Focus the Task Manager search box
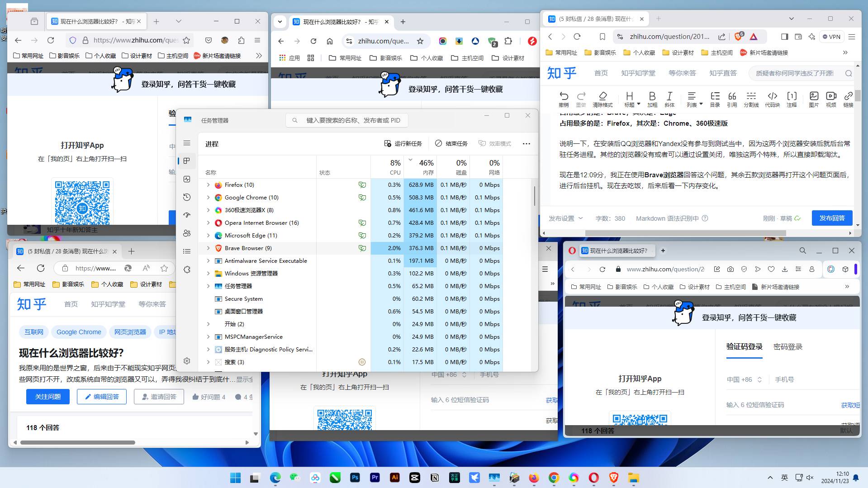This screenshot has height=488, width=868. (x=346, y=120)
